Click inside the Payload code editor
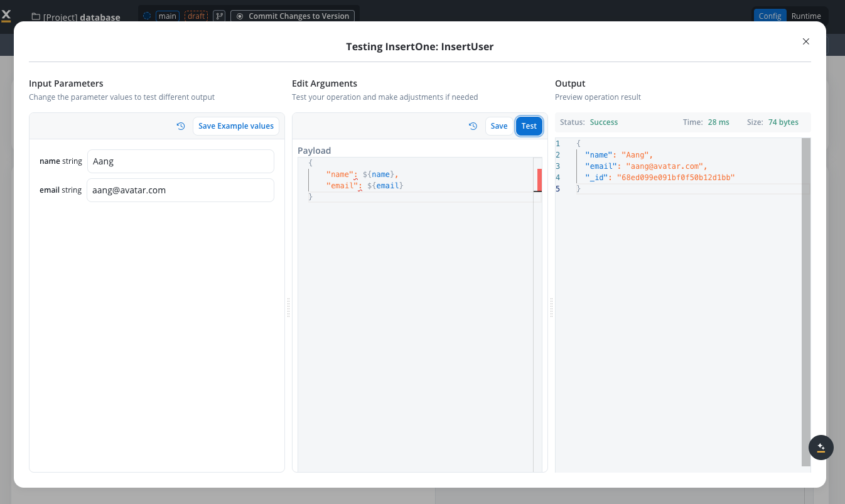The image size is (845, 504). pos(414,314)
